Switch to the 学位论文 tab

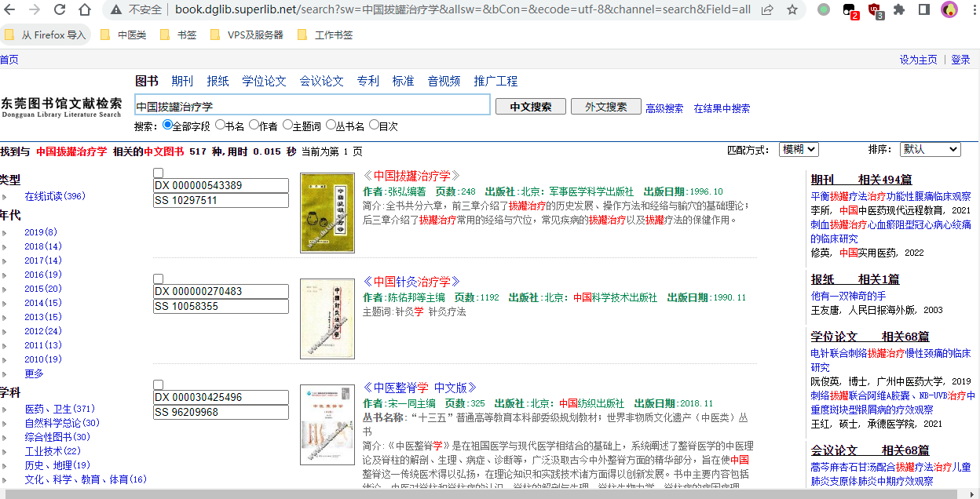[264, 81]
